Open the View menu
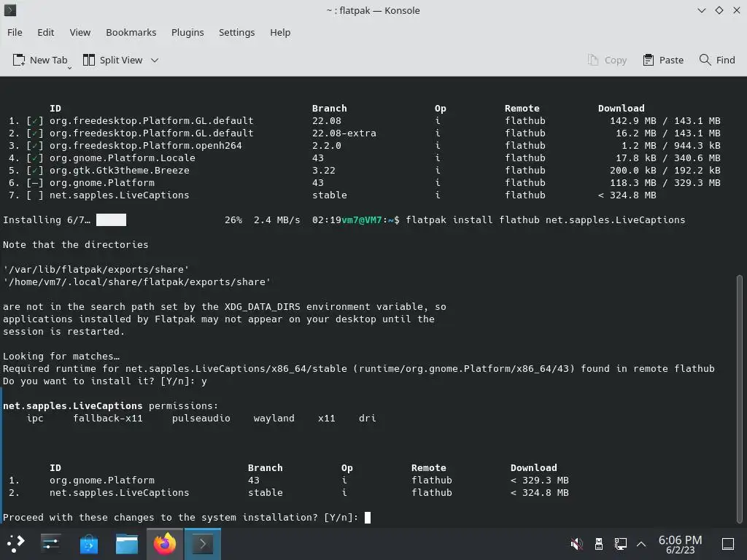The width and height of the screenshot is (747, 560). [x=80, y=32]
